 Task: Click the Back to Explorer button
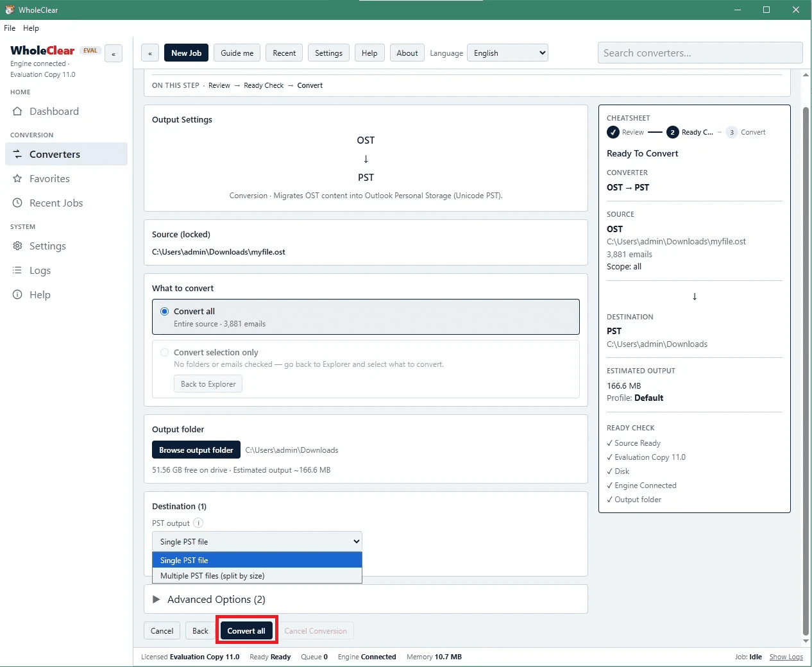tap(208, 384)
